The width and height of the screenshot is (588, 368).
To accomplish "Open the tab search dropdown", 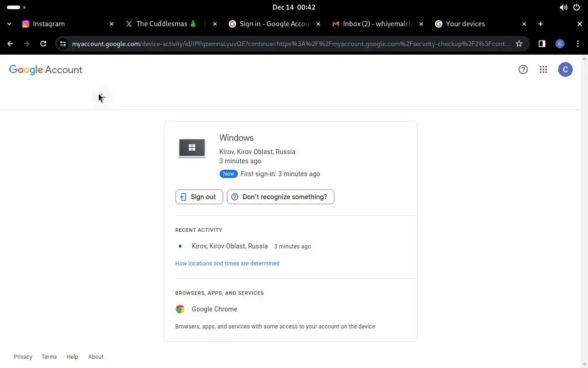I will click(9, 24).
